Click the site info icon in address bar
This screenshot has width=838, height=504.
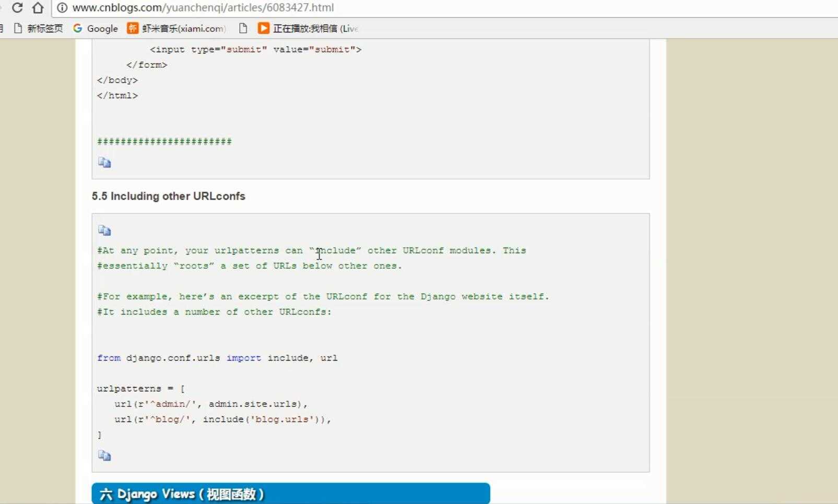(62, 8)
